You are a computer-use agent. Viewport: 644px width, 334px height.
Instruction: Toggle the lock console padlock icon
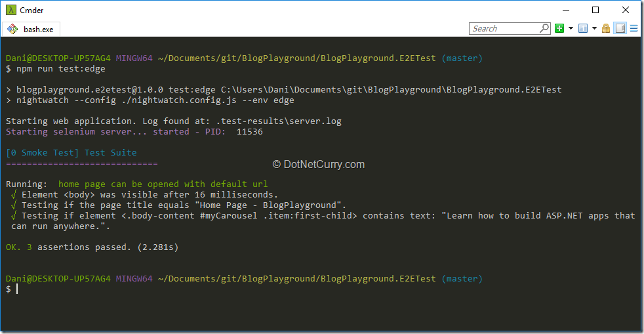(606, 28)
